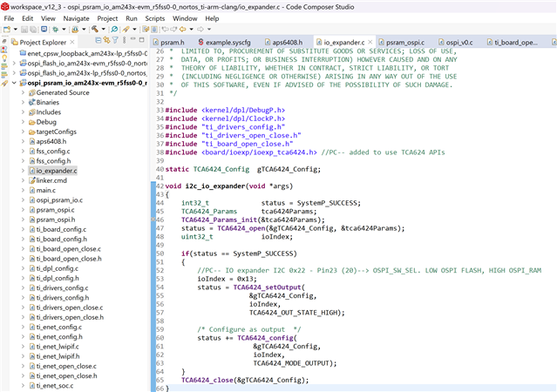Image resolution: width=557 pixels, height=392 pixels.
Task: Expand the Binaries node
Action: pyautogui.click(x=23, y=102)
